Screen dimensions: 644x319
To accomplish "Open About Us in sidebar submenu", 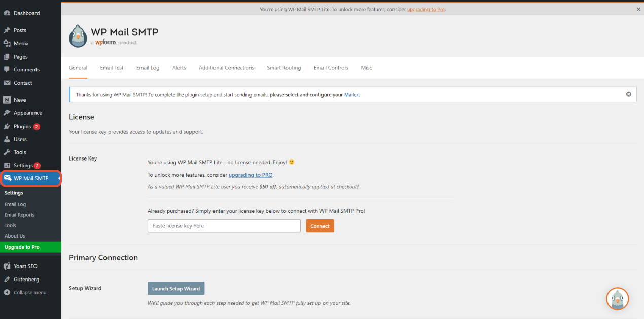I will (x=15, y=236).
